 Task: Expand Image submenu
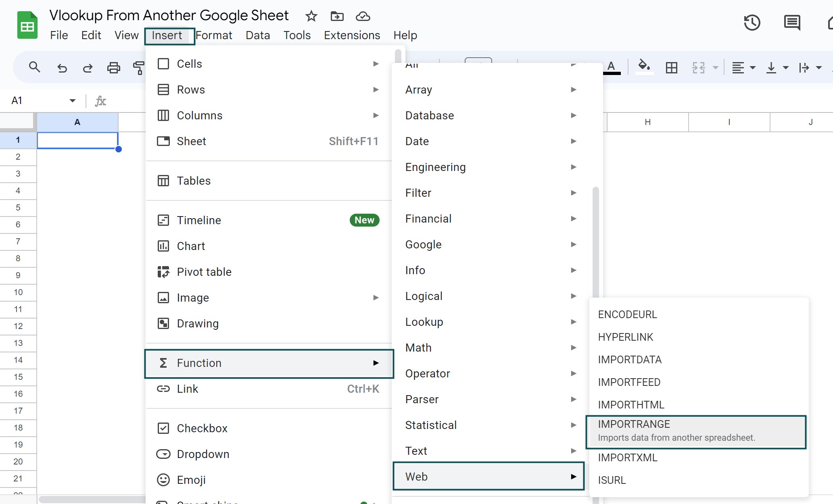(268, 298)
